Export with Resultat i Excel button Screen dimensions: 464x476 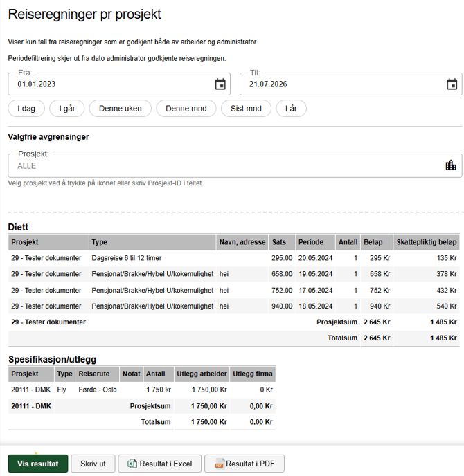pos(160,464)
